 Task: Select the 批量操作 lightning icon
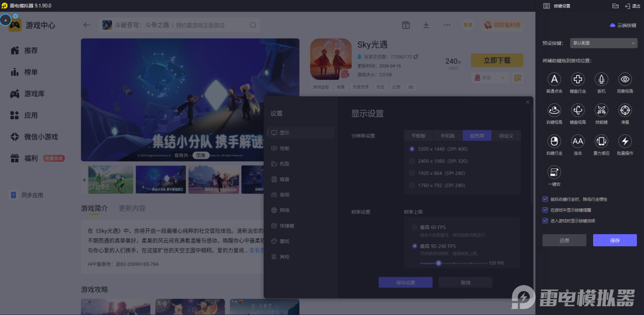(625, 141)
